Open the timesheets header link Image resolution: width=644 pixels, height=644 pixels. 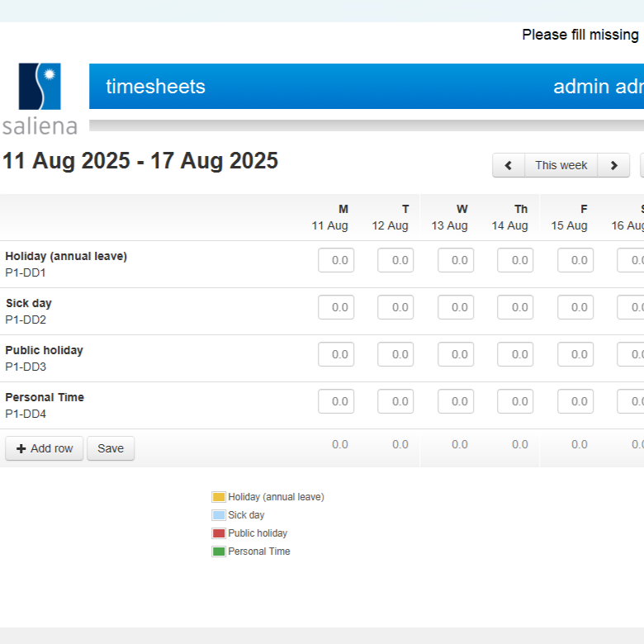[156, 86]
